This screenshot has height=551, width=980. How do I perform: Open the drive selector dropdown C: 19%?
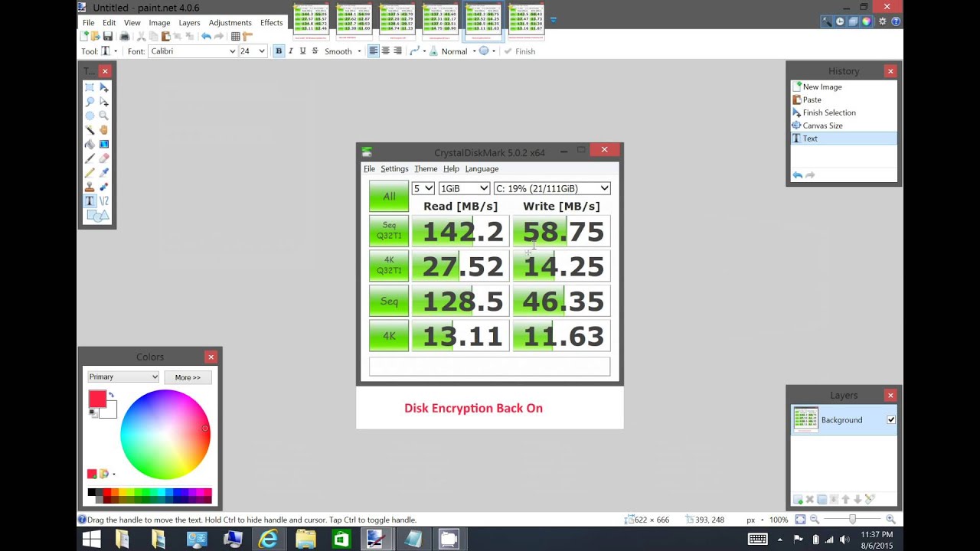point(552,188)
